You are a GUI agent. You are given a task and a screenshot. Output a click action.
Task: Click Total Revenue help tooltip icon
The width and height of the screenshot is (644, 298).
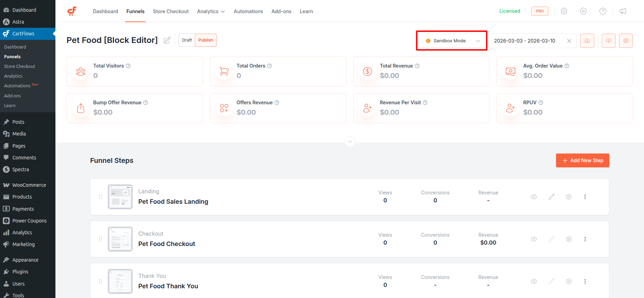(x=417, y=66)
